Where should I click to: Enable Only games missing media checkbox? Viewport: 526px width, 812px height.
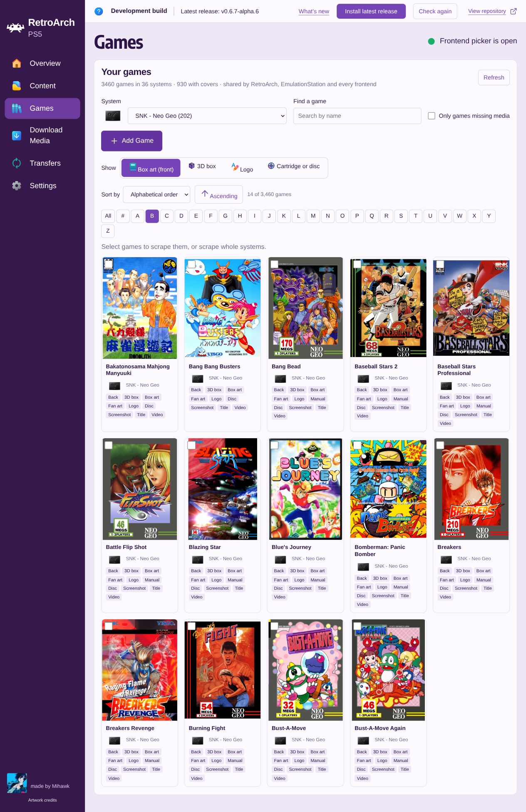(x=432, y=116)
